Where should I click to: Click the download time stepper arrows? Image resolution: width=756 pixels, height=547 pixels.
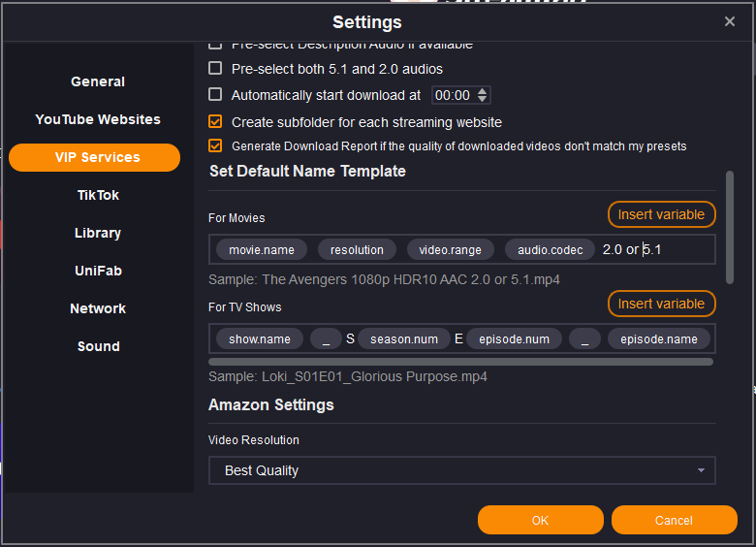(x=483, y=95)
